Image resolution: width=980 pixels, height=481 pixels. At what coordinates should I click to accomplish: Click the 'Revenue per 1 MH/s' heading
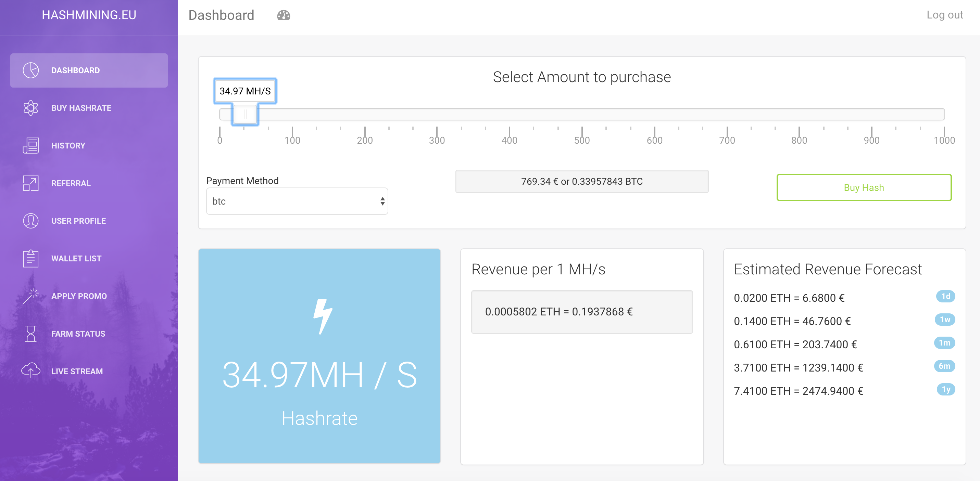(x=538, y=269)
